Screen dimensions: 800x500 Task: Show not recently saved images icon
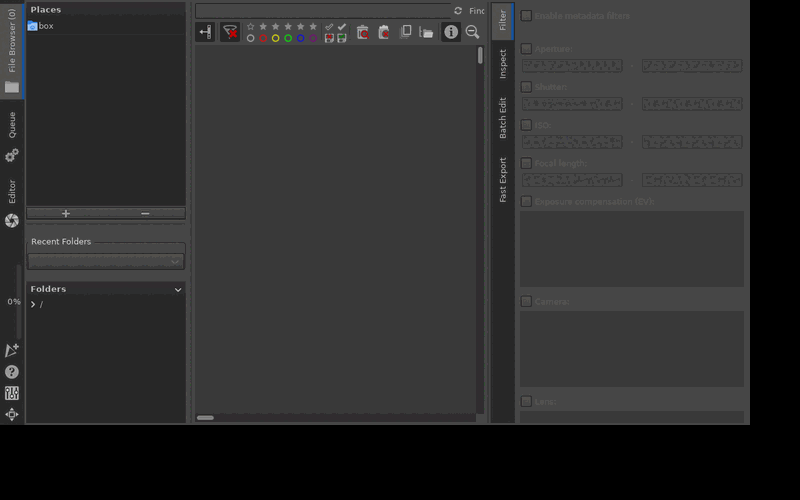pos(329,38)
